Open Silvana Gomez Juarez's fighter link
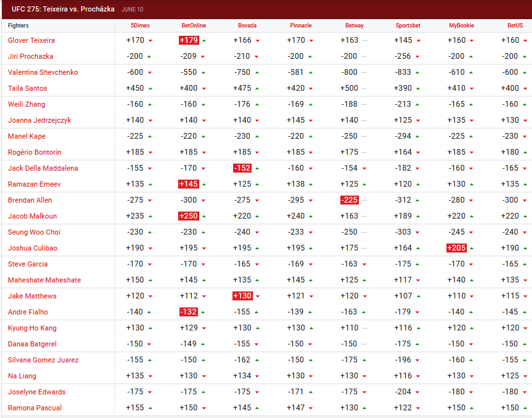 click(x=43, y=360)
